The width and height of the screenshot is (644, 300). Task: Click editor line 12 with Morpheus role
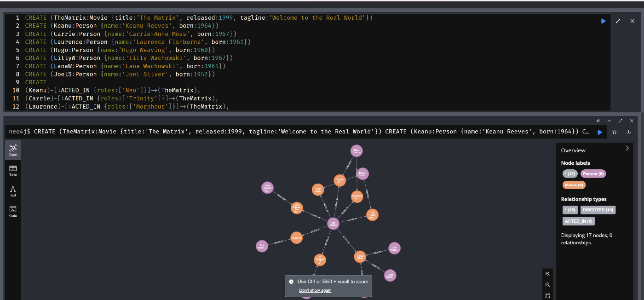tap(127, 107)
